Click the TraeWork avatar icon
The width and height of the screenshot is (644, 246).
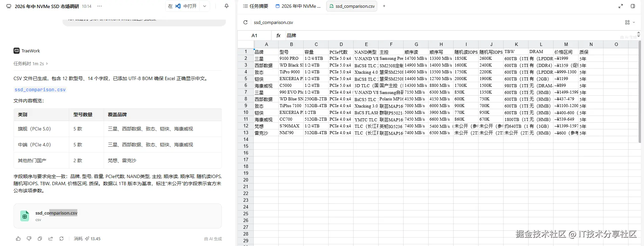17,51
